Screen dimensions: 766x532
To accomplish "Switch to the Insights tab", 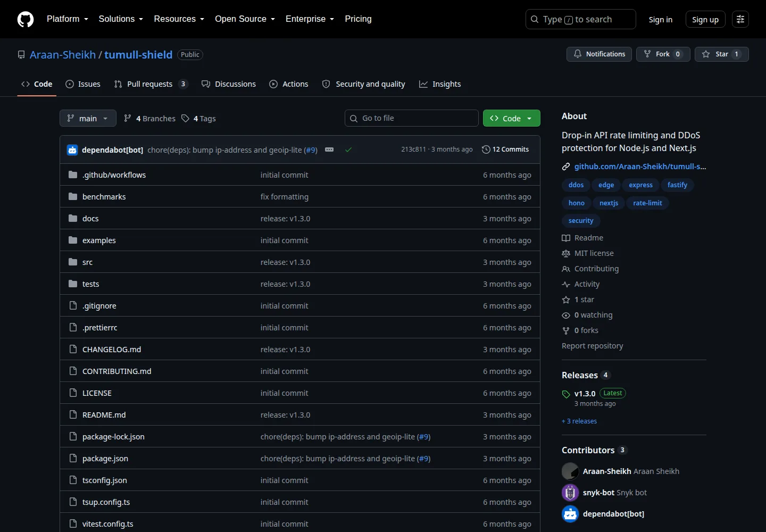I will click(x=440, y=84).
